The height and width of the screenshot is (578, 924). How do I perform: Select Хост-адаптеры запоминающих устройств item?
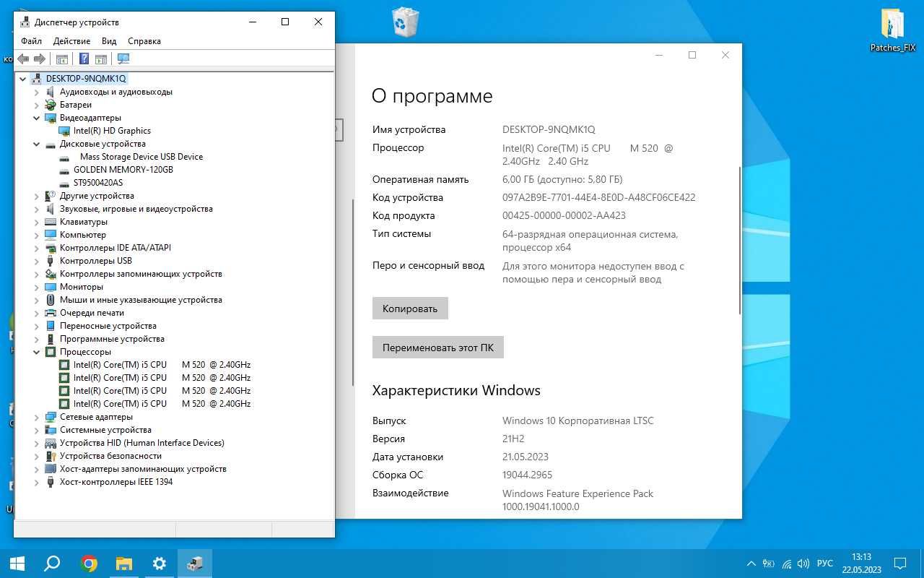143,469
